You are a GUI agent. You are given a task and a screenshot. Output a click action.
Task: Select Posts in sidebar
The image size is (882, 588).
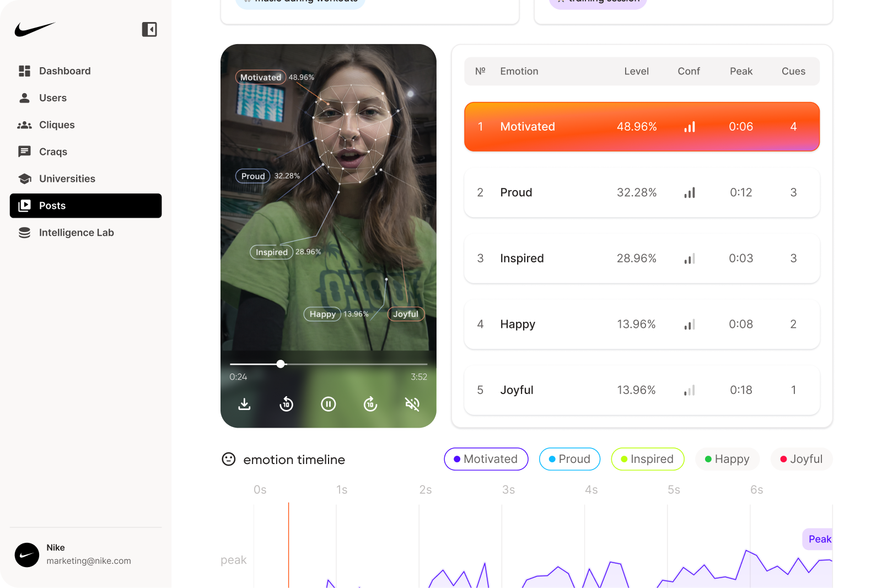pos(85,206)
